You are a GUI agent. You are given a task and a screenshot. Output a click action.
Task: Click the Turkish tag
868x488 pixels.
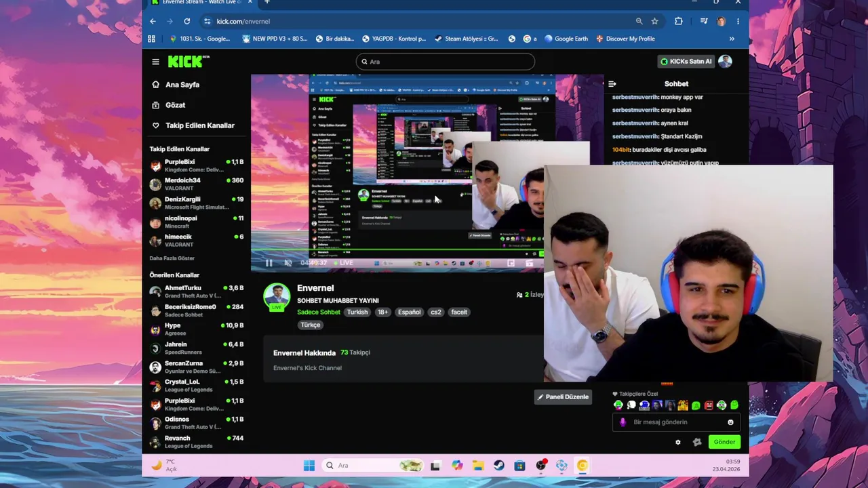(357, 312)
